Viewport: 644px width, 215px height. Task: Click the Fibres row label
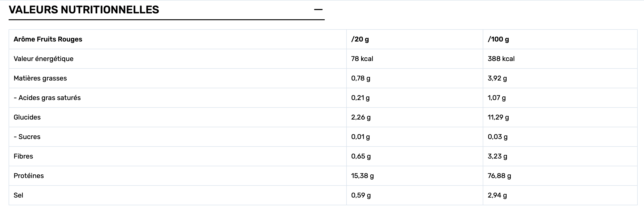[x=23, y=156]
